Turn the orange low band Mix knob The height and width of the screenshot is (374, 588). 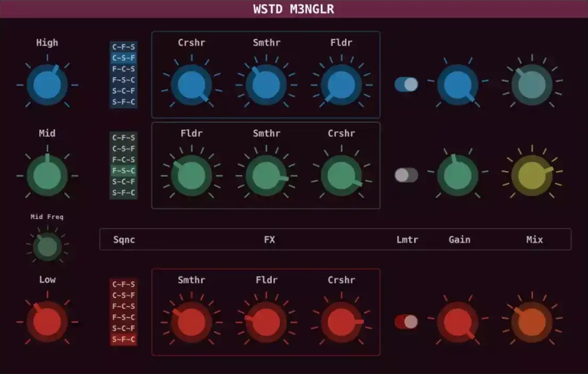click(531, 320)
